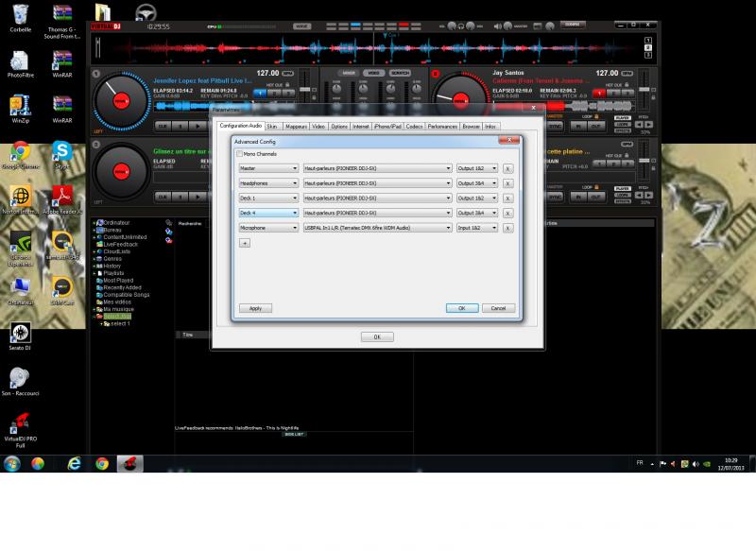Switch to the Browser tab
The image size is (756, 551).
point(471,127)
